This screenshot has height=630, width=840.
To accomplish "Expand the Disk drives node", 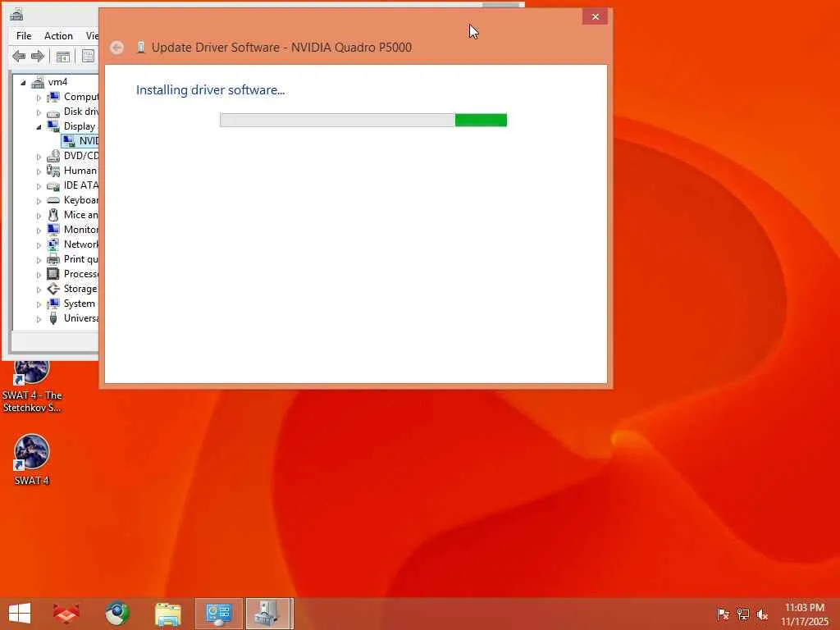I will pos(39,112).
